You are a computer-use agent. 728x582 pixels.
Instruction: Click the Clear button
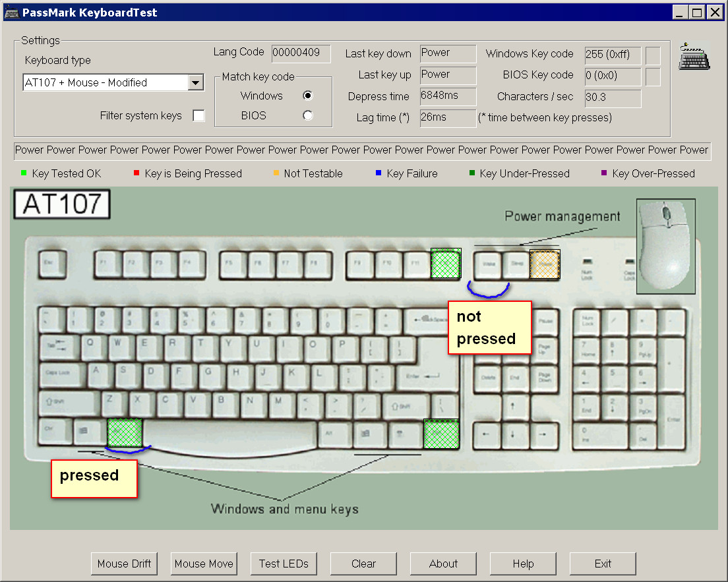click(x=363, y=564)
